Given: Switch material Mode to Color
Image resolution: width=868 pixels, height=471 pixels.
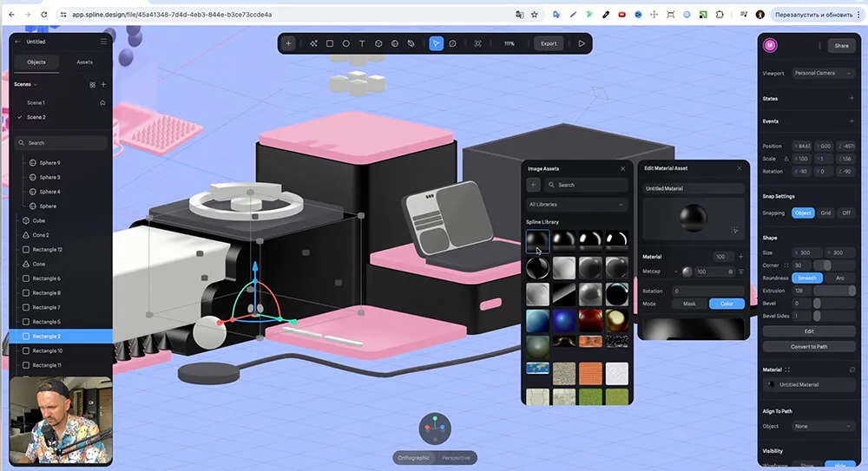Looking at the screenshot, I should tap(727, 304).
